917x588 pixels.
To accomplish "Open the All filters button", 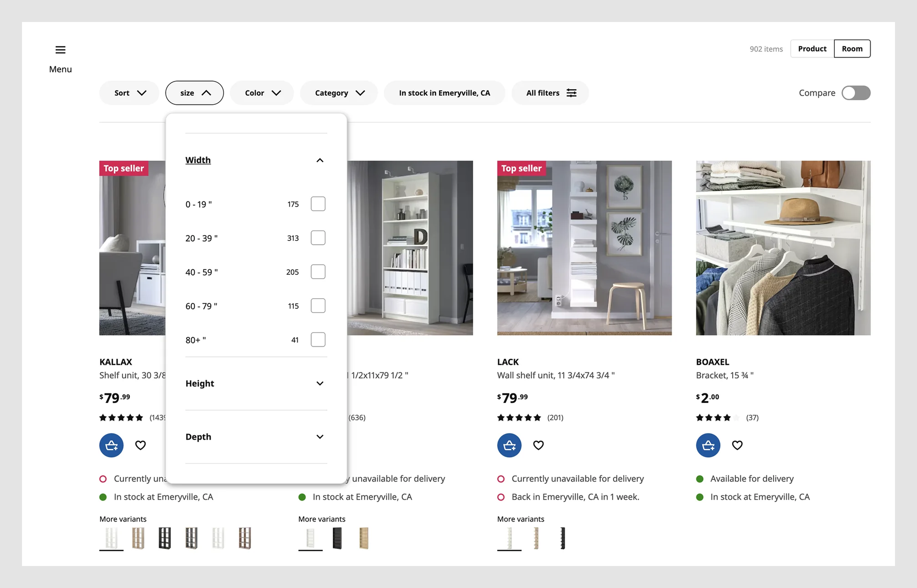I will (x=550, y=93).
